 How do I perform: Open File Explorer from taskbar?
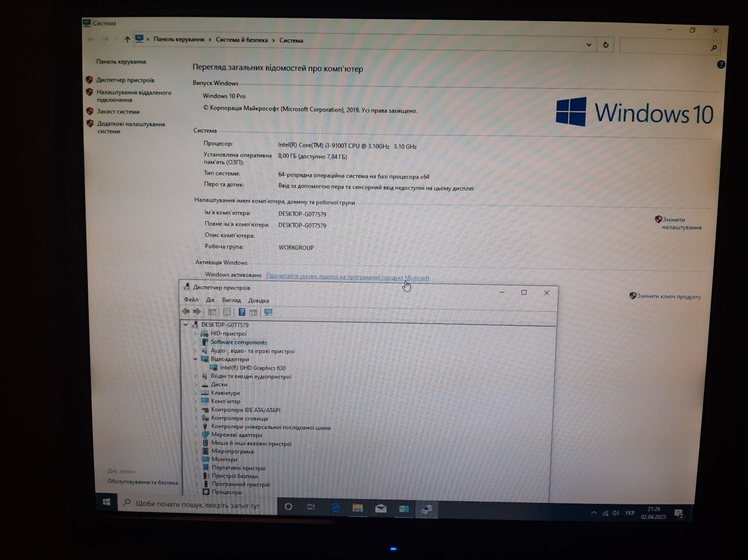tap(358, 508)
